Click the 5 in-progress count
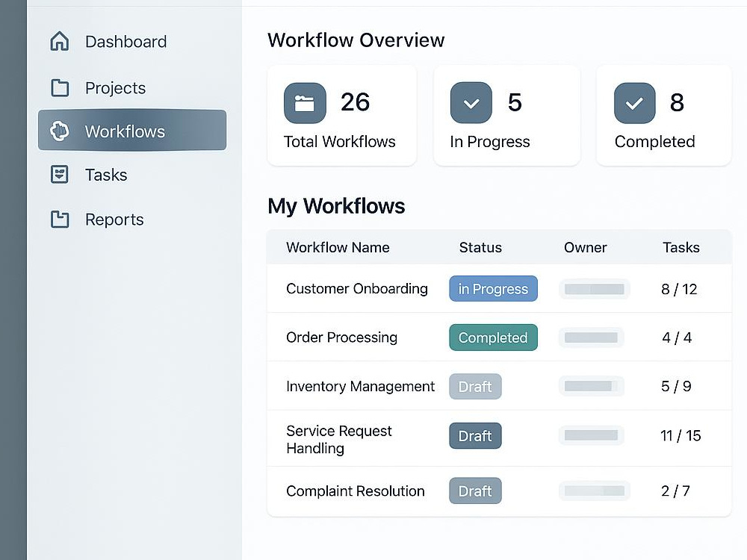 pos(515,102)
